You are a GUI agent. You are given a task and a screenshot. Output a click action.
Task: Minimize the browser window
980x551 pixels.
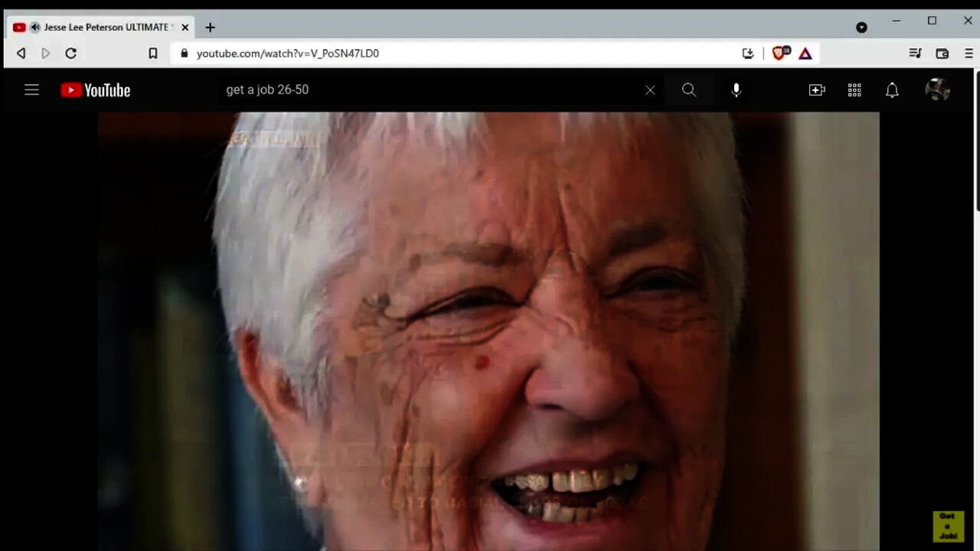click(x=897, y=21)
